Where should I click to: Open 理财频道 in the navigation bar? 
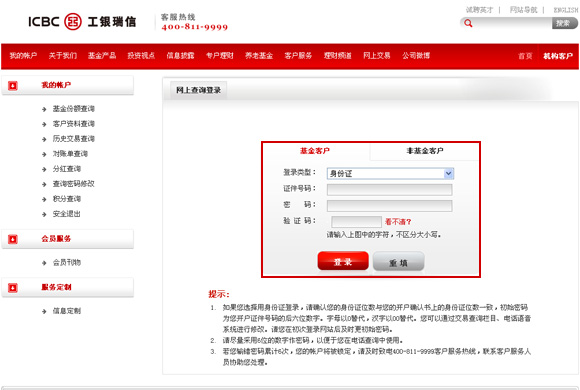(337, 56)
